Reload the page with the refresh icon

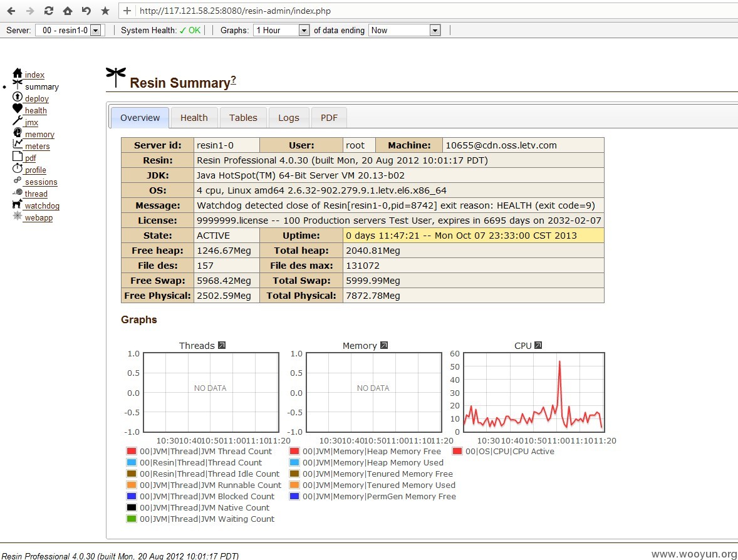click(49, 11)
